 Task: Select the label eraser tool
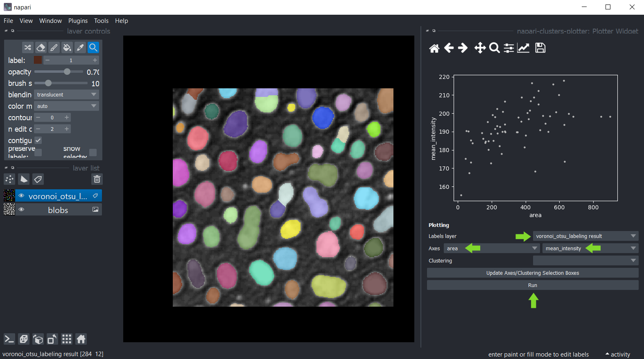[41, 47]
